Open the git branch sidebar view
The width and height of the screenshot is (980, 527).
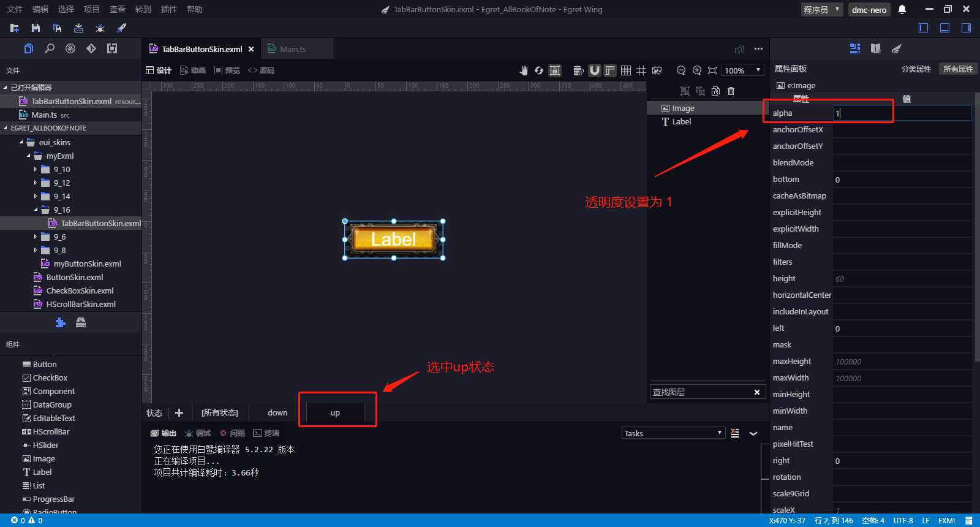tap(91, 48)
